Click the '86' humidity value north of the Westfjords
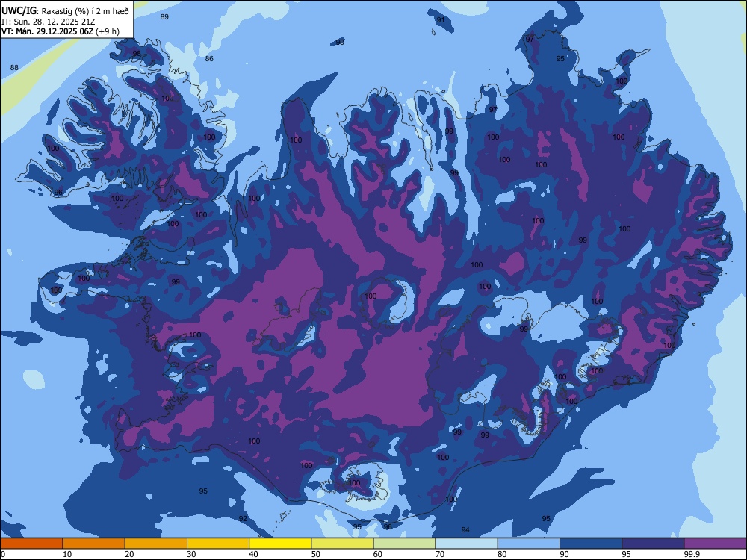 (209, 58)
